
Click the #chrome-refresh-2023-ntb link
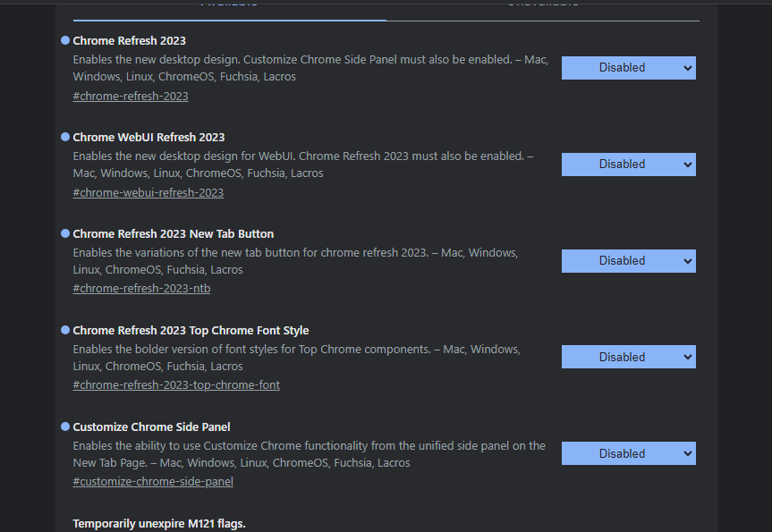(140, 288)
